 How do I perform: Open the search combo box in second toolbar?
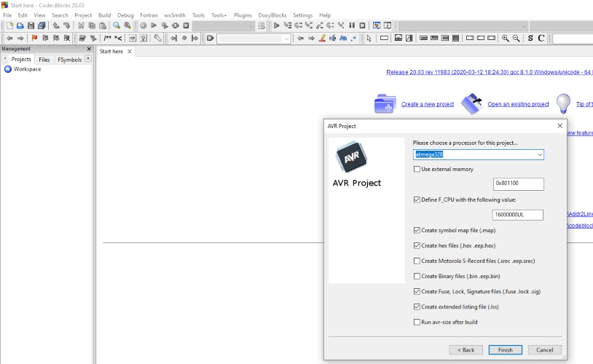pos(254,38)
